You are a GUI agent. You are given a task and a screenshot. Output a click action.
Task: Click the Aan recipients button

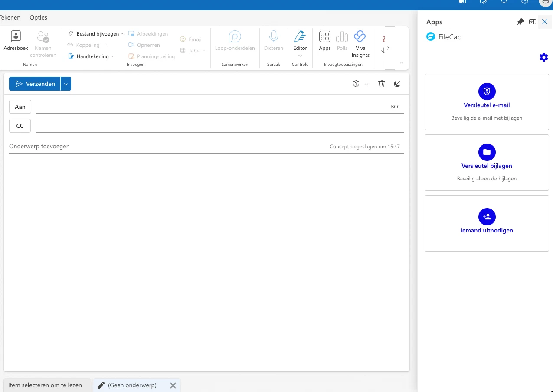tap(20, 107)
